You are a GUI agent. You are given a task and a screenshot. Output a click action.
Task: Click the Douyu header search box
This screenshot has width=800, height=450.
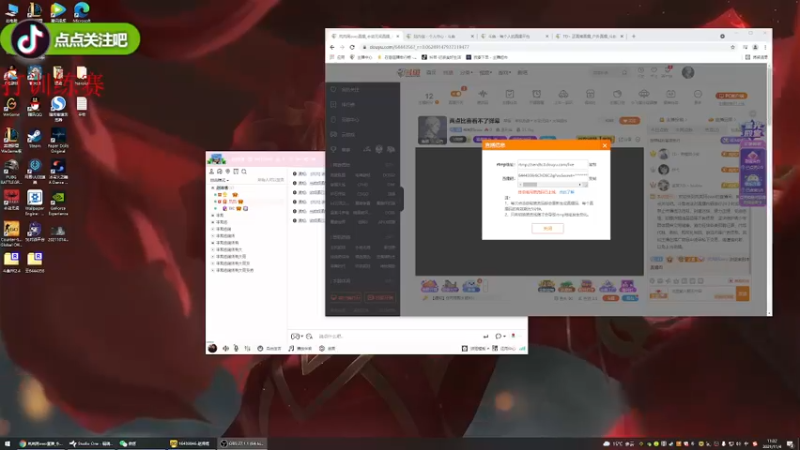[x=610, y=72]
